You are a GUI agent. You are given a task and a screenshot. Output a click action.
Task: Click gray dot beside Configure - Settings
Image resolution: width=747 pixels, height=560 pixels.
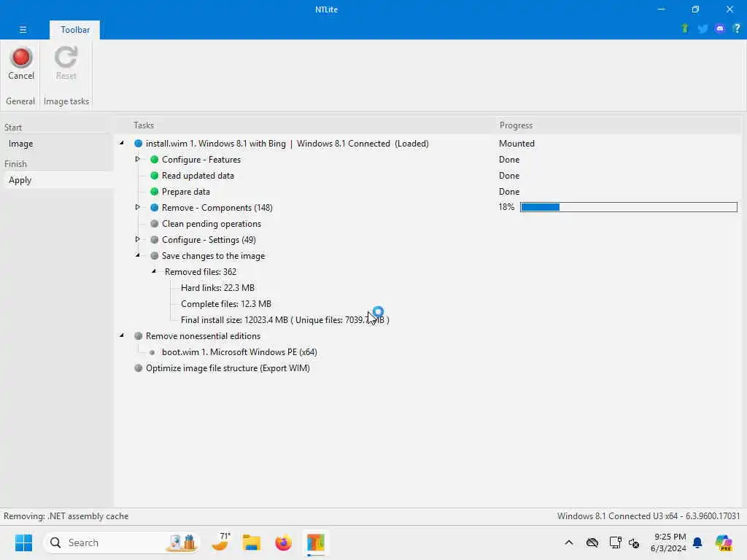pyautogui.click(x=155, y=239)
